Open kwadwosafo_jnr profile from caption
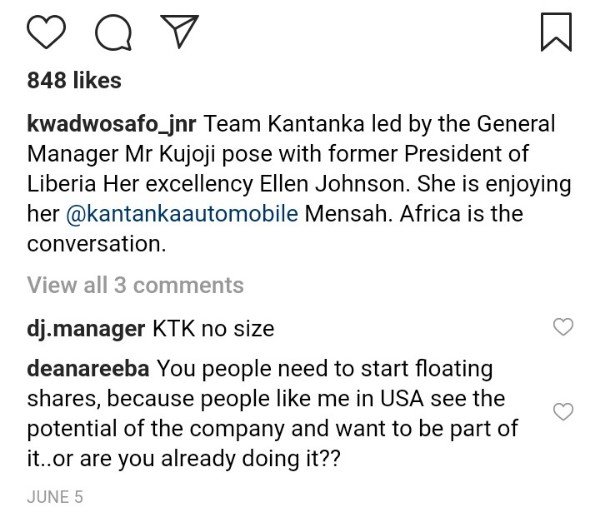The width and height of the screenshot is (600, 512). click(x=112, y=125)
